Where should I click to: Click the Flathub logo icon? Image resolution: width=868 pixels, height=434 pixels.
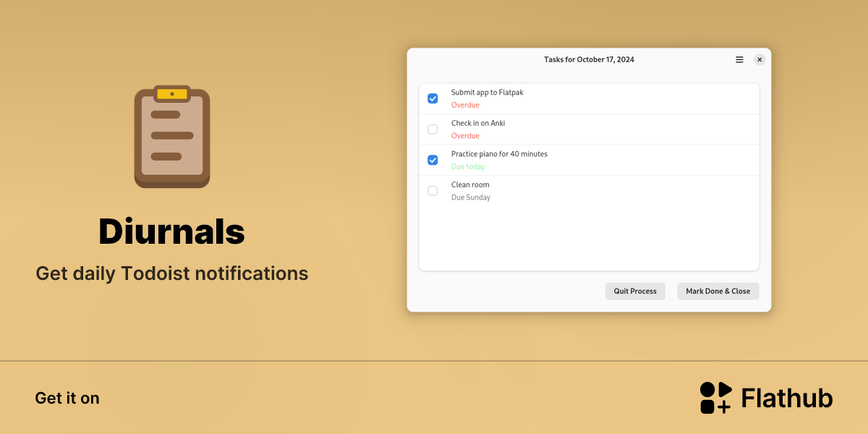click(x=716, y=398)
